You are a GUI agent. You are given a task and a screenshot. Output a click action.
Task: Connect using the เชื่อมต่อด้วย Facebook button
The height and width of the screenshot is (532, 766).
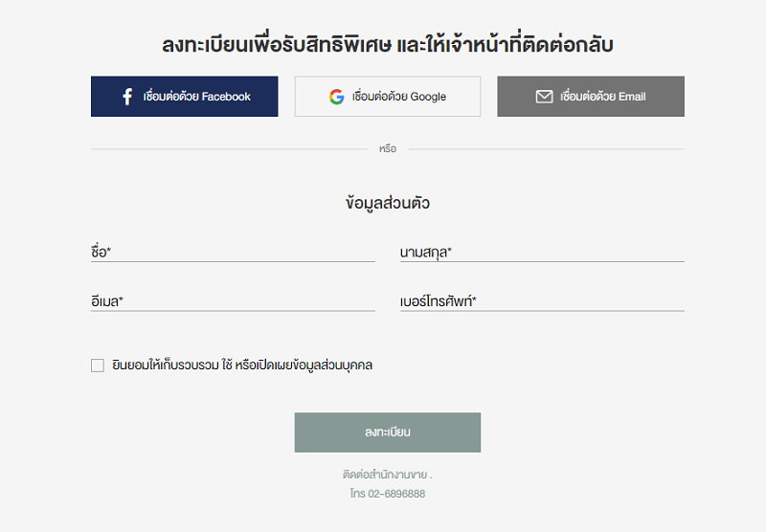[x=184, y=96]
